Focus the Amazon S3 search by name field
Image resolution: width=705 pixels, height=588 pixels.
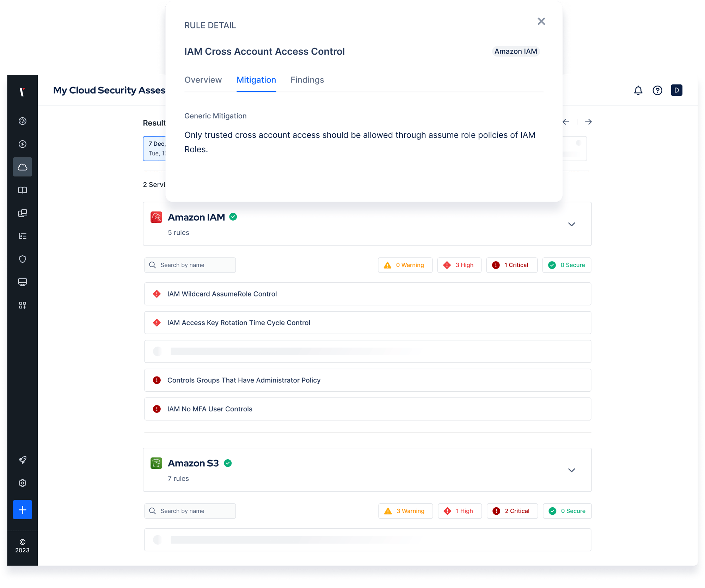(190, 511)
